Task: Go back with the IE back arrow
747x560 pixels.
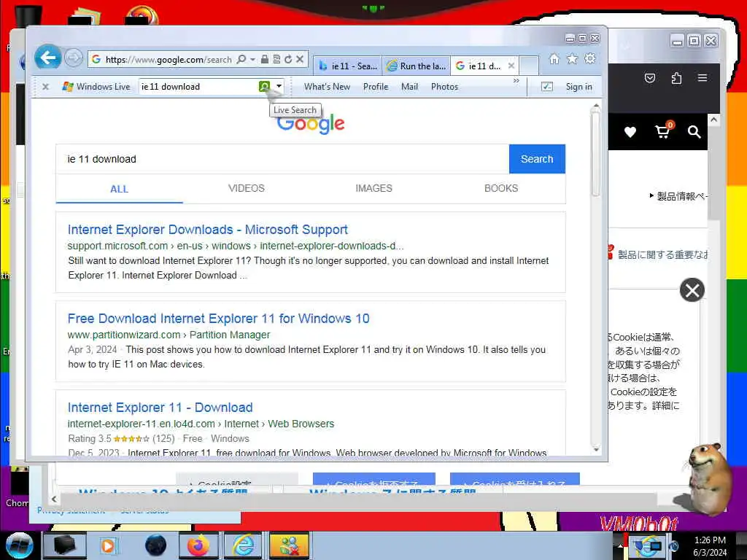Action: click(x=47, y=58)
